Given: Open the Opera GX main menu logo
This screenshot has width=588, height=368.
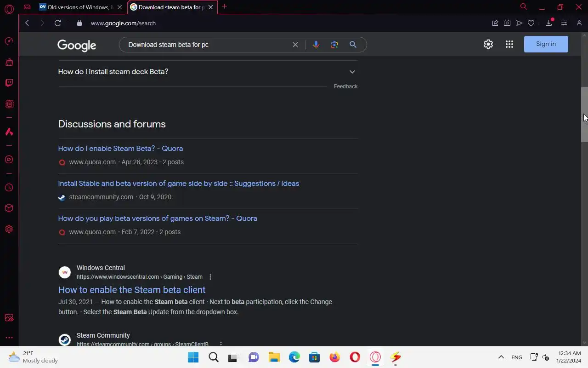Looking at the screenshot, I should coord(9,9).
